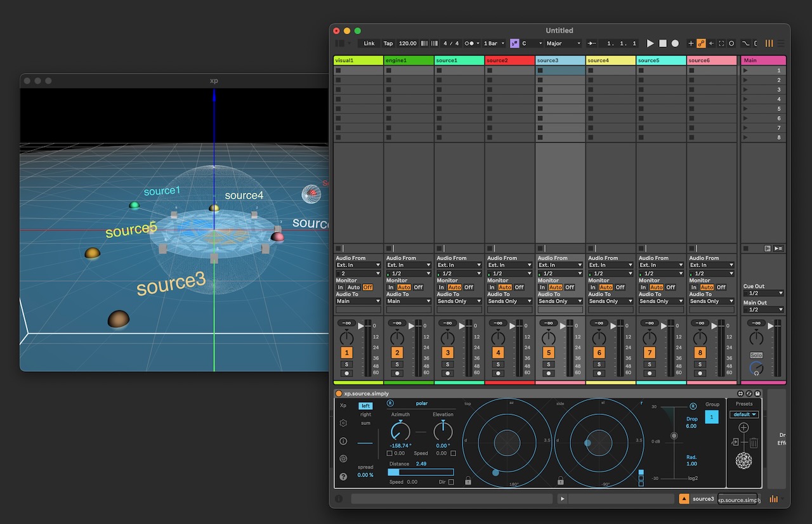Enable the Automation Arm chain icon
The width and height of the screenshot is (812, 524).
(x=701, y=43)
